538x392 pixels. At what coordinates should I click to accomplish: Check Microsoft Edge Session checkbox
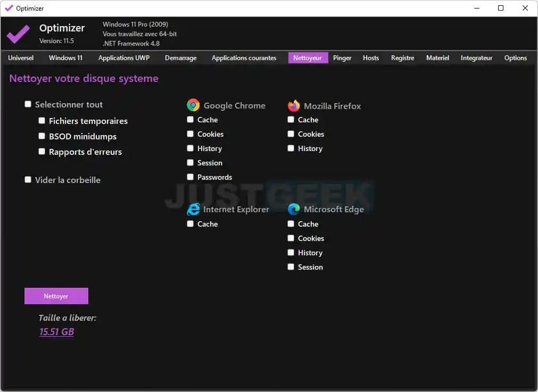[x=291, y=267]
